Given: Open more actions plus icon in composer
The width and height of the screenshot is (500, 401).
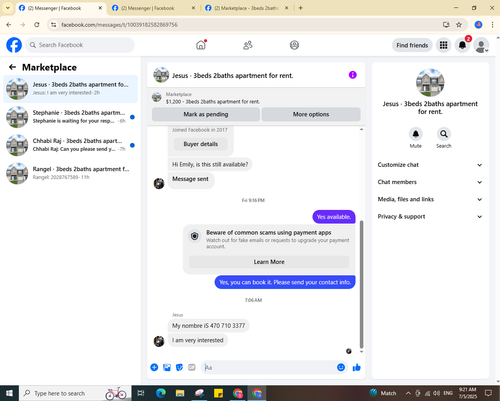Looking at the screenshot, I should (x=154, y=367).
